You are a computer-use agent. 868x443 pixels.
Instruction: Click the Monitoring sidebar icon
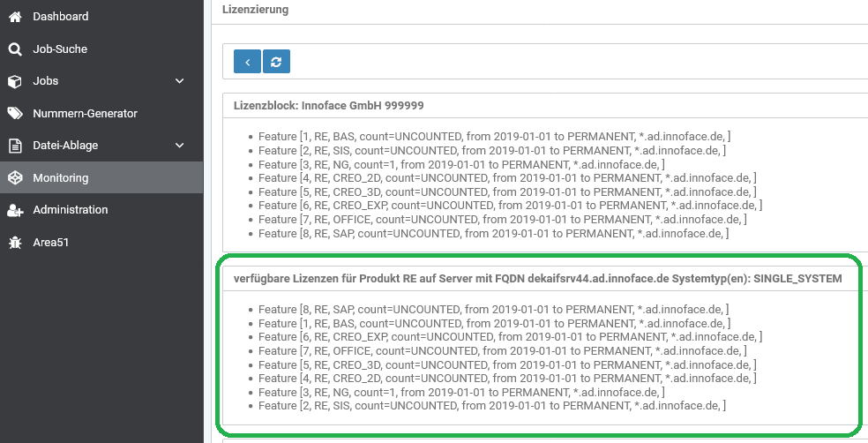(x=15, y=178)
